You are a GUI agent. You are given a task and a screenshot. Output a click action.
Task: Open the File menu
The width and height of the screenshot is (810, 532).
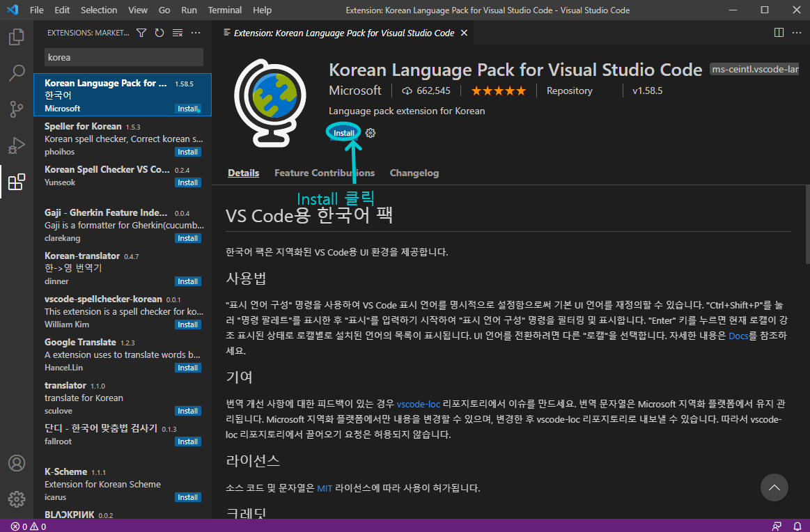[x=37, y=10]
